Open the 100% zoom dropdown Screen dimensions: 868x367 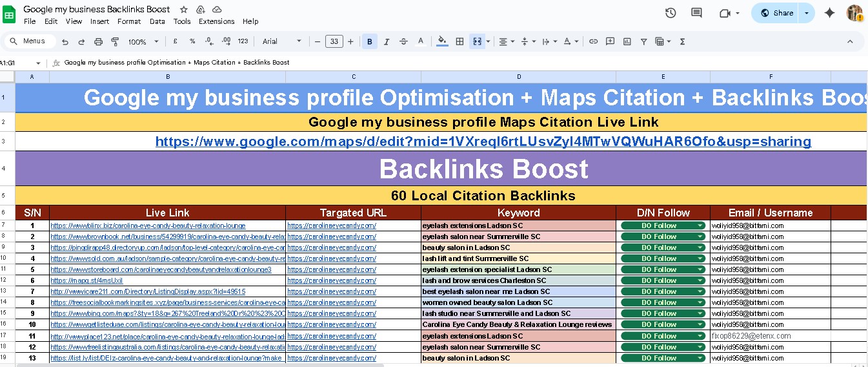pyautogui.click(x=143, y=41)
